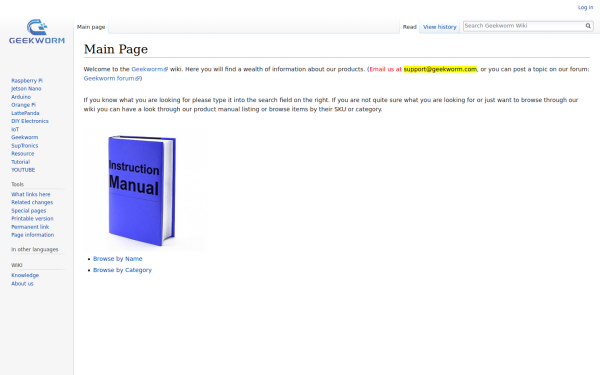
Task: Open Browse by Name
Action: click(x=117, y=259)
